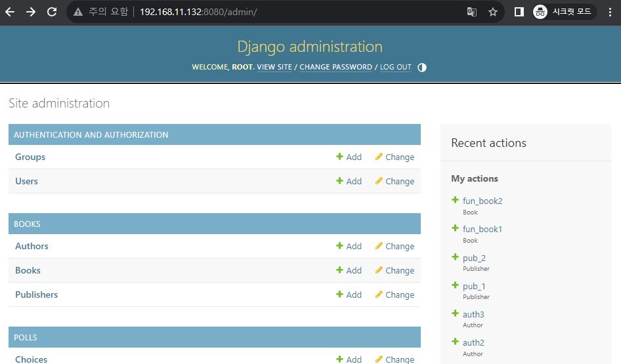Open recent action fun_book1

(x=482, y=229)
